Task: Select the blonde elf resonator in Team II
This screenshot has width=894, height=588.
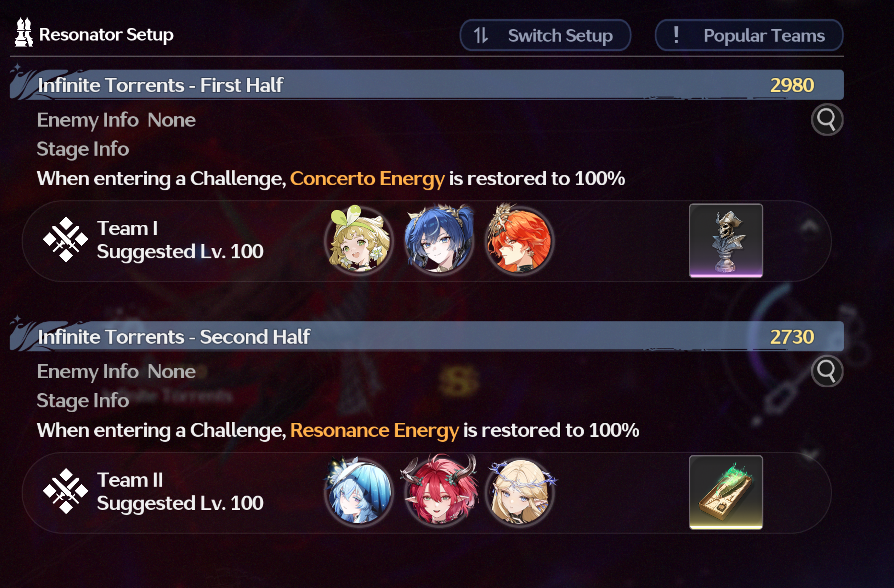Action: (x=520, y=491)
